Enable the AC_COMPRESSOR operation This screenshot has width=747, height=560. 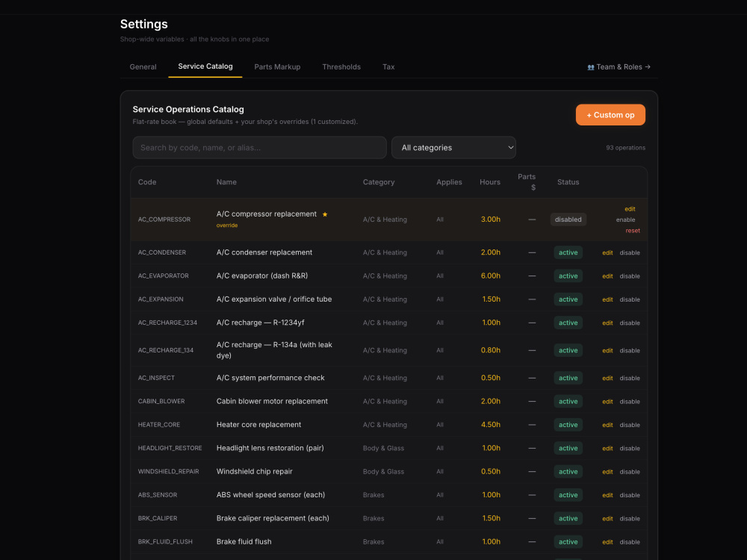click(625, 220)
